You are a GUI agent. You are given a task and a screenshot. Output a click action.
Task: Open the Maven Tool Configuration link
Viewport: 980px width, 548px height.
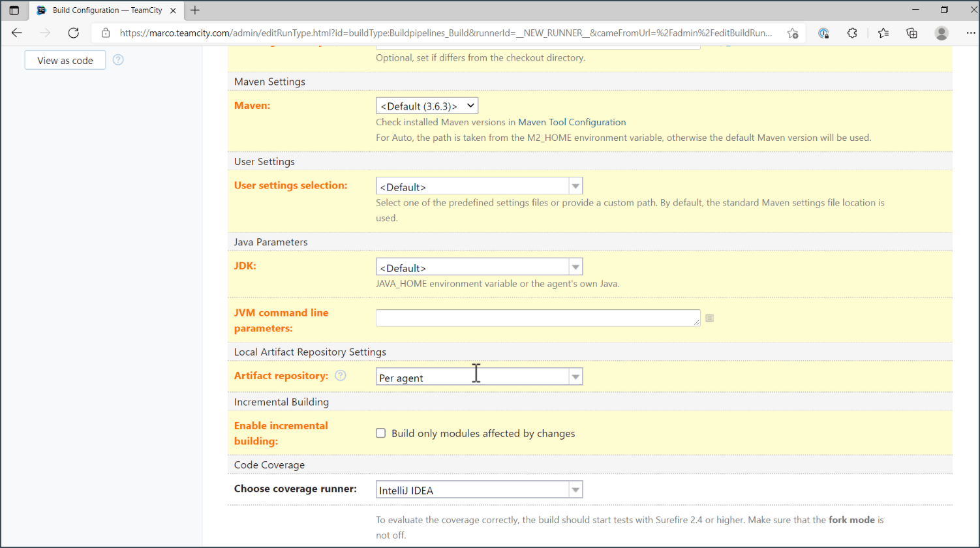(572, 122)
